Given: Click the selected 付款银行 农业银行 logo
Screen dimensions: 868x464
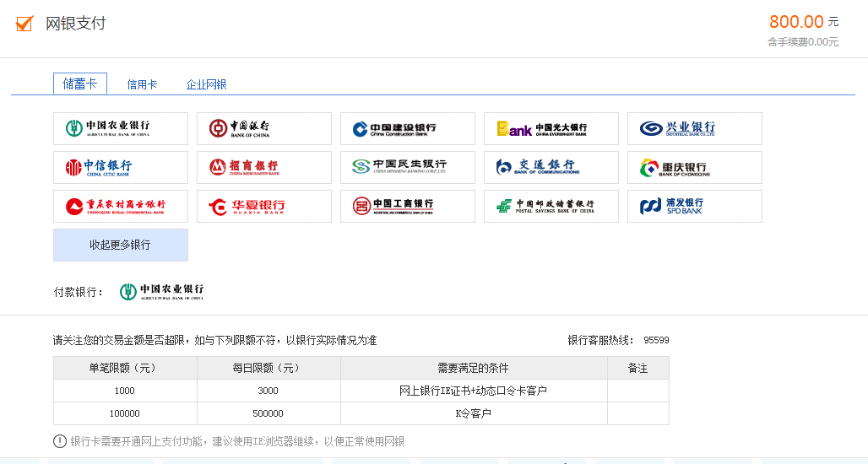Looking at the screenshot, I should tap(162, 291).
